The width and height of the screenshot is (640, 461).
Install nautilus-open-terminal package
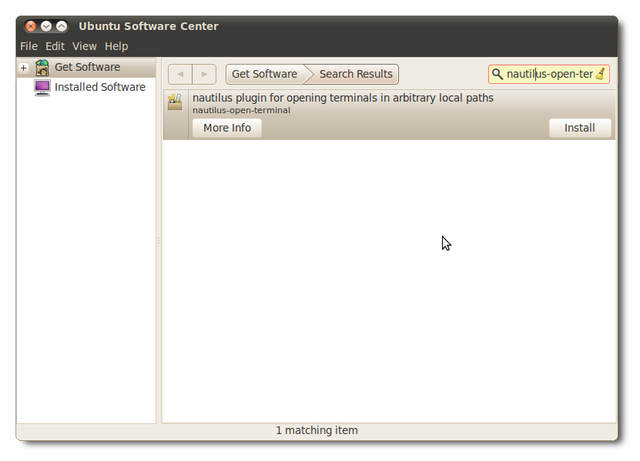(x=580, y=128)
